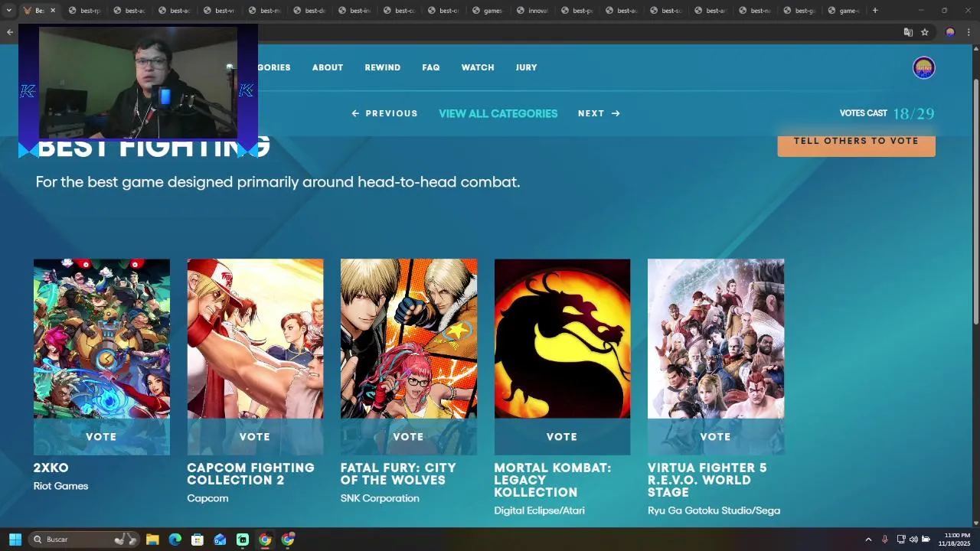Screen dimensions: 980x551
Task: Vote for 2XKO
Action: click(102, 437)
